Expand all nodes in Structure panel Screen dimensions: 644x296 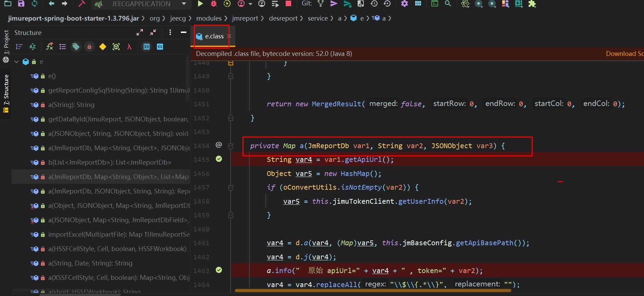click(x=140, y=32)
